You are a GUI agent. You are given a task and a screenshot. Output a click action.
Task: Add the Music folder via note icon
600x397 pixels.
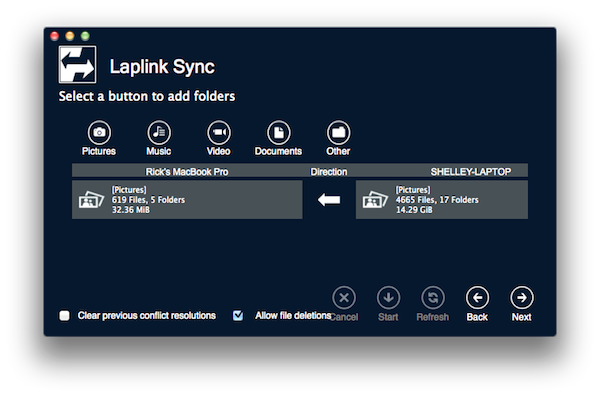click(x=159, y=132)
